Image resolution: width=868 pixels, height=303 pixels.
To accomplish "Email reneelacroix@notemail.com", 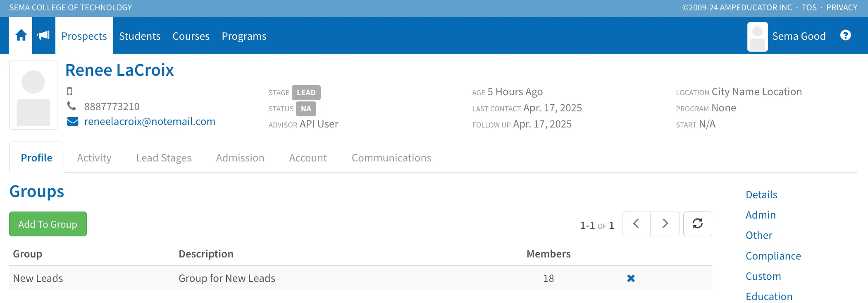I will pyautogui.click(x=150, y=121).
